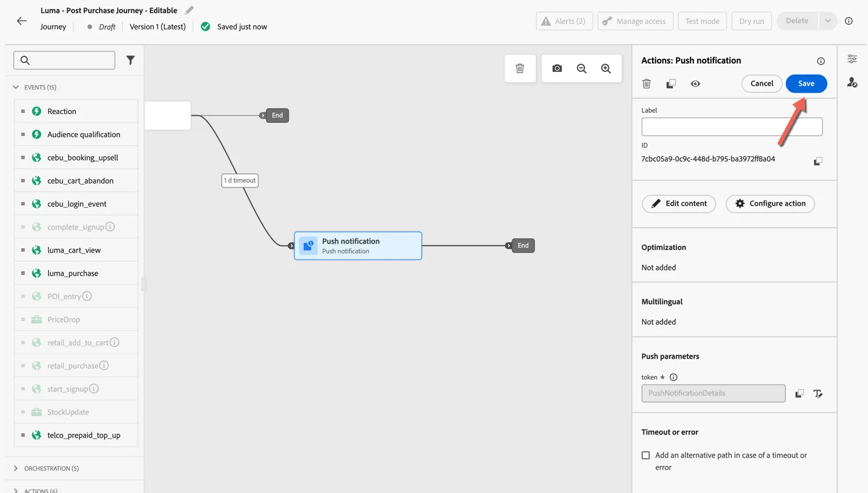This screenshot has width=868, height=493.
Task: Zoom out on the journey canvas
Action: [x=582, y=68]
